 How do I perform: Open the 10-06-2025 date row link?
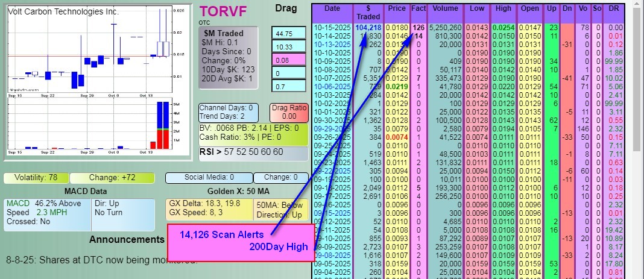pos(332,86)
